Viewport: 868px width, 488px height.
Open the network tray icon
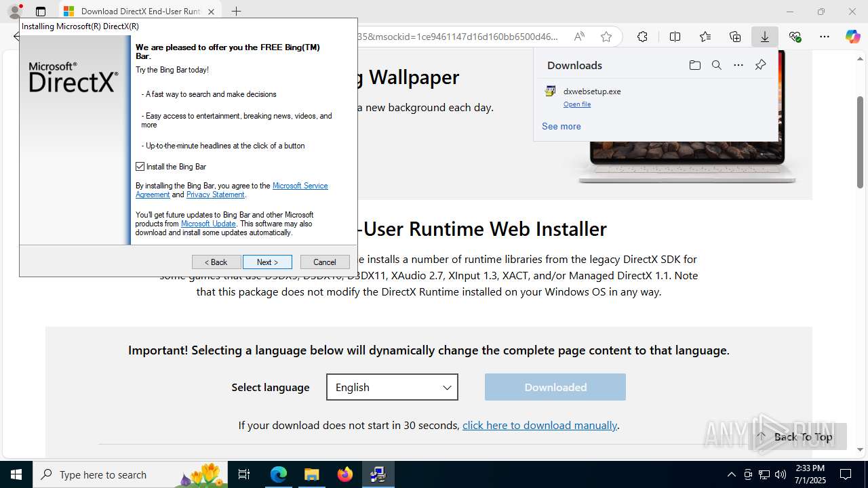(x=764, y=474)
